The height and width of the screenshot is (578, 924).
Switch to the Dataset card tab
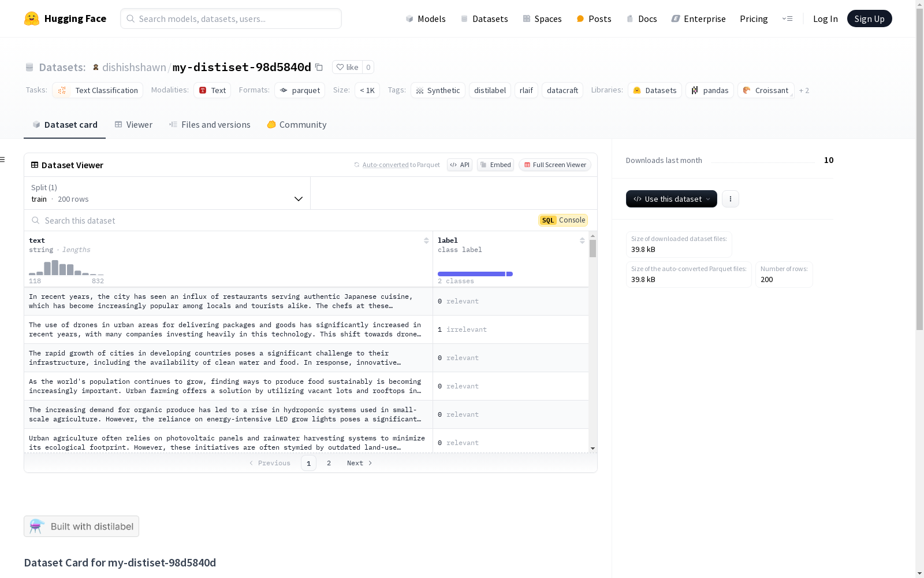pos(65,124)
